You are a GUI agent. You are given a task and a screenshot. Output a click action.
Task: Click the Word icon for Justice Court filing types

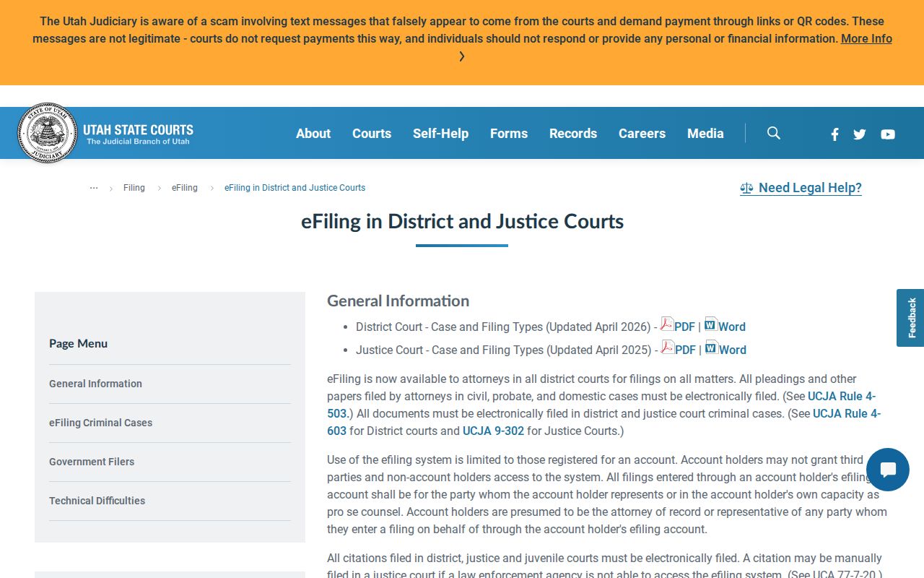[712, 348]
